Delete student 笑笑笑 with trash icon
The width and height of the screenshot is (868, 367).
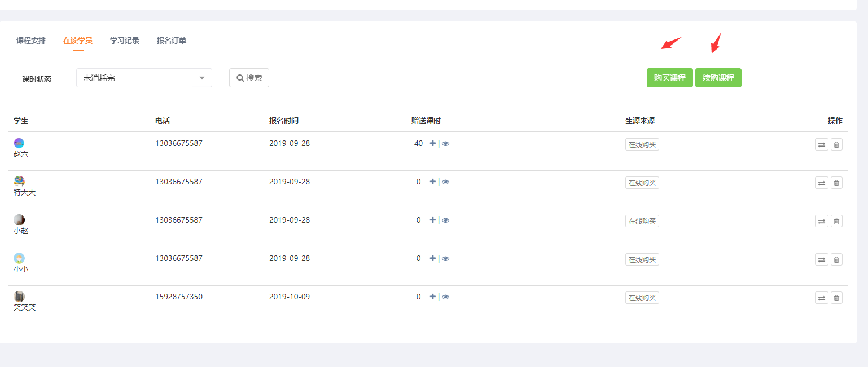tap(836, 298)
